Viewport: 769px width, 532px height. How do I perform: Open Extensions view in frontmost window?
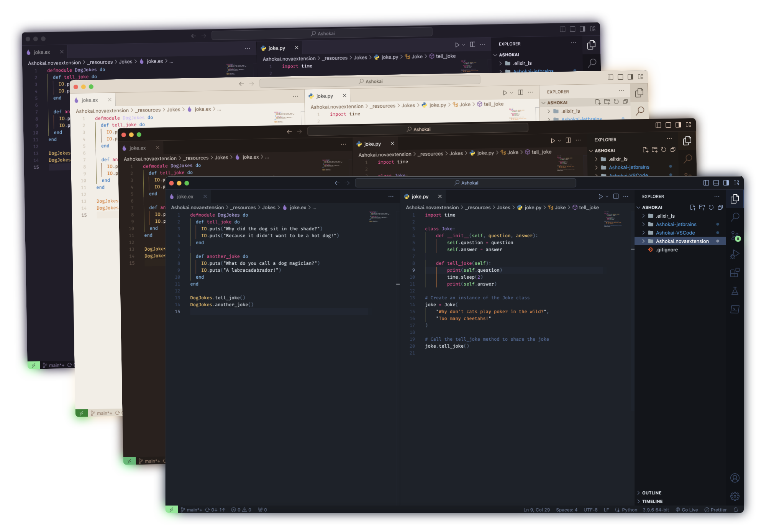point(735,273)
